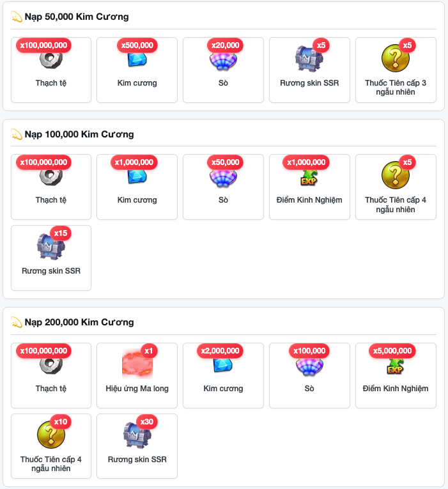This screenshot has height=489, width=448.
Task: Click the Kim cương gem with x2,000,000 badge
Action: pos(223,365)
